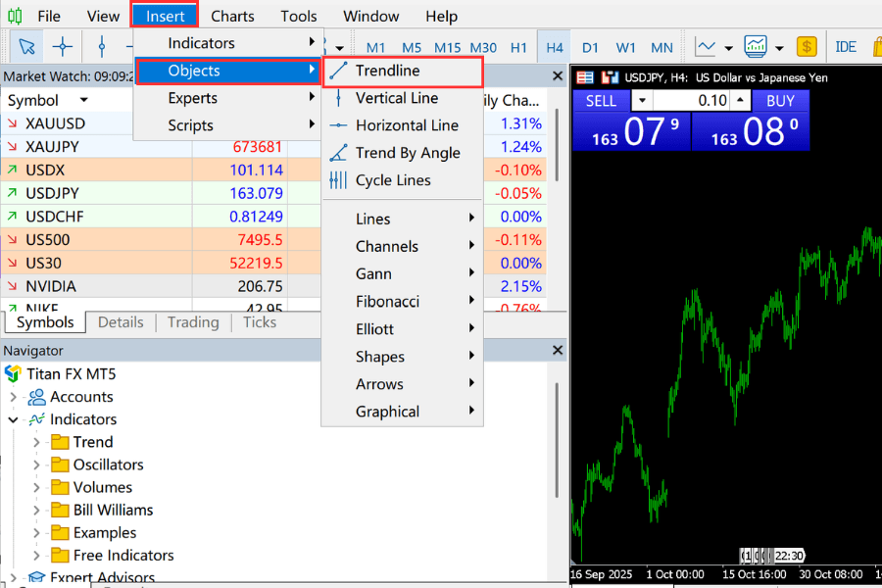Select the D1 timeframe

pyautogui.click(x=590, y=48)
